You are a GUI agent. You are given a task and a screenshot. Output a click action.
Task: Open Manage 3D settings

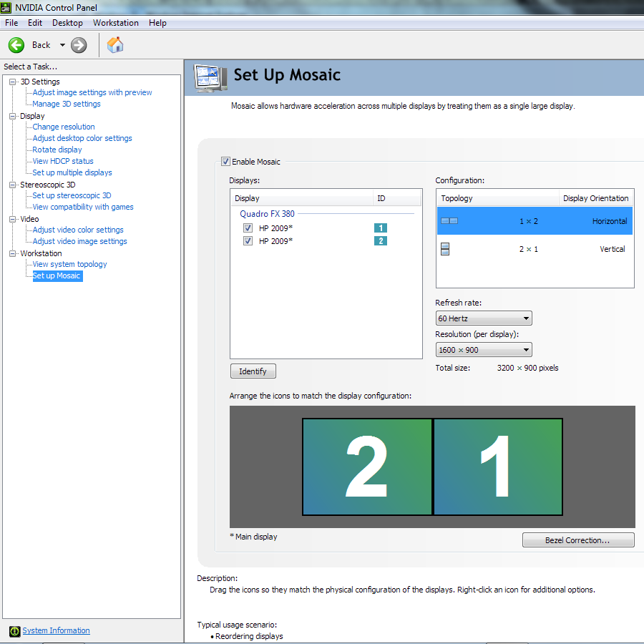(x=67, y=104)
